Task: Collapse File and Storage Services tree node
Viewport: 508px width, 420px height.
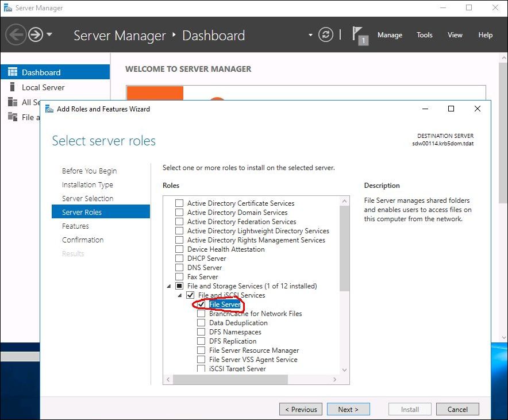Action: pyautogui.click(x=169, y=286)
